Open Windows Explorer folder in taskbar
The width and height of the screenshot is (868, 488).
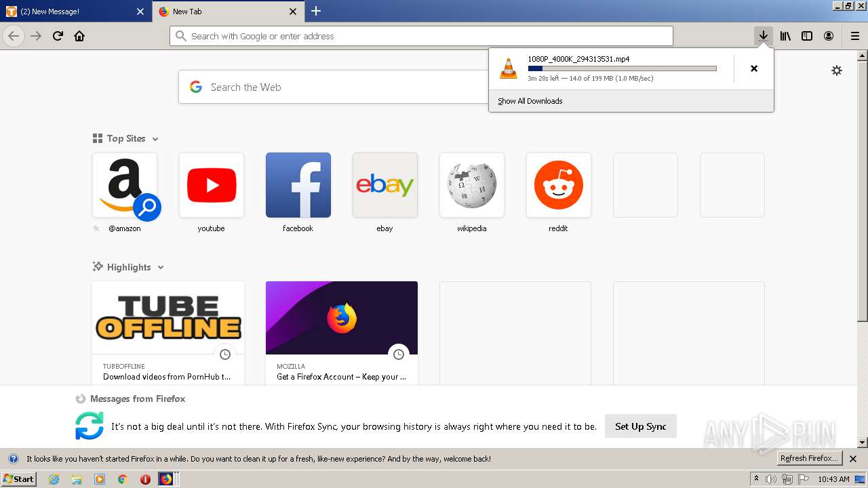click(77, 479)
